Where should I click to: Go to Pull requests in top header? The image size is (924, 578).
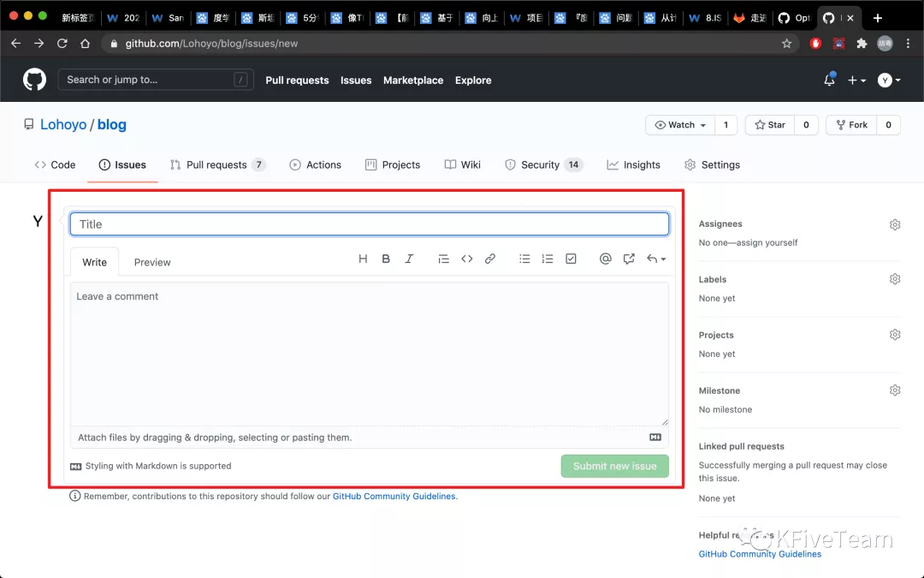pyautogui.click(x=297, y=80)
